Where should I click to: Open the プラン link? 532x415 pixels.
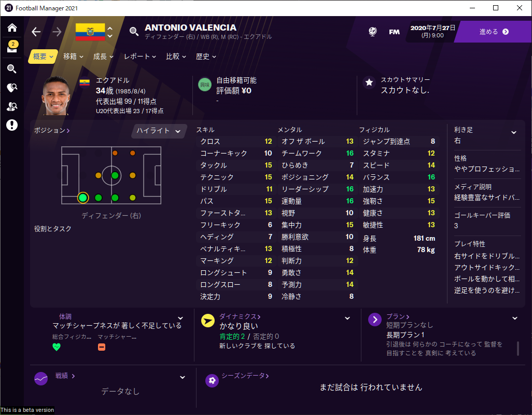click(398, 316)
